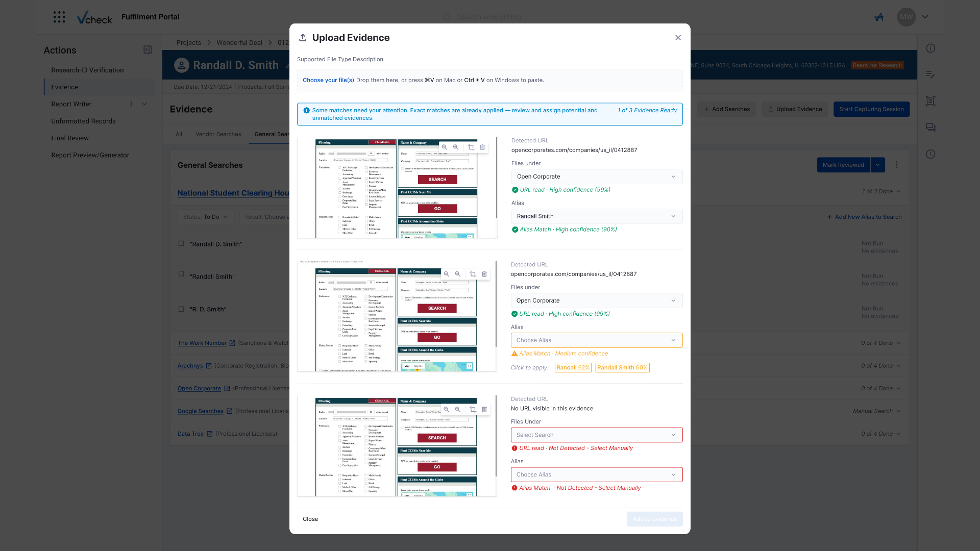Go to Final Review in sidebar

tap(70, 138)
